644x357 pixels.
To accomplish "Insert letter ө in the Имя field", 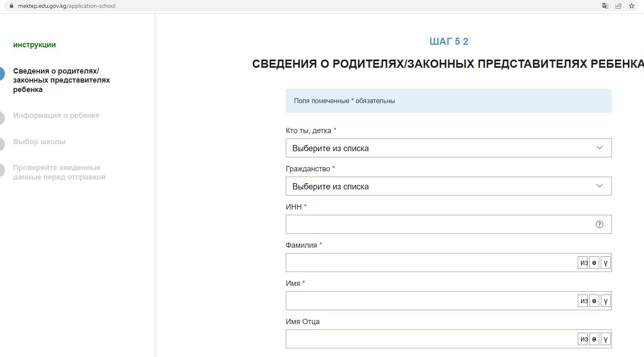I will click(594, 301).
